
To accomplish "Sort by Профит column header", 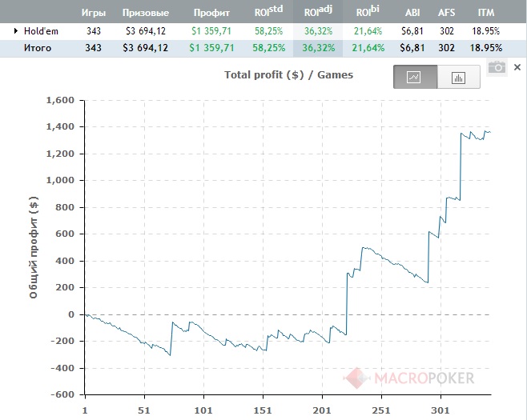I will tap(211, 13).
